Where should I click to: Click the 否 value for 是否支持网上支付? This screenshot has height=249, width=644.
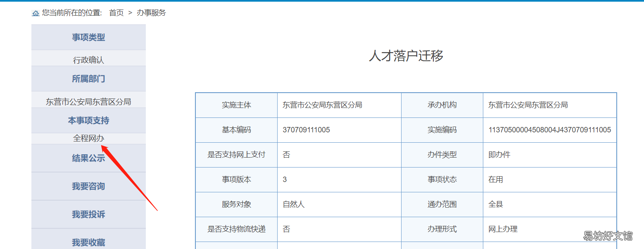(286, 155)
